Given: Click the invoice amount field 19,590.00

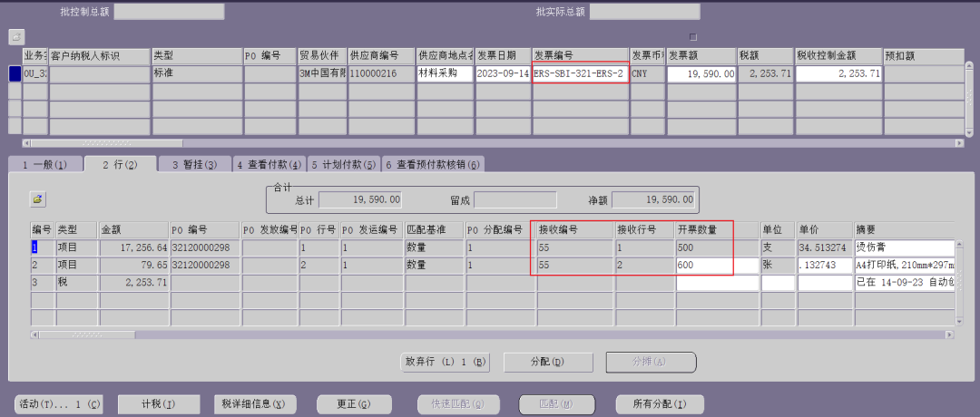Looking at the screenshot, I should click(x=701, y=73).
